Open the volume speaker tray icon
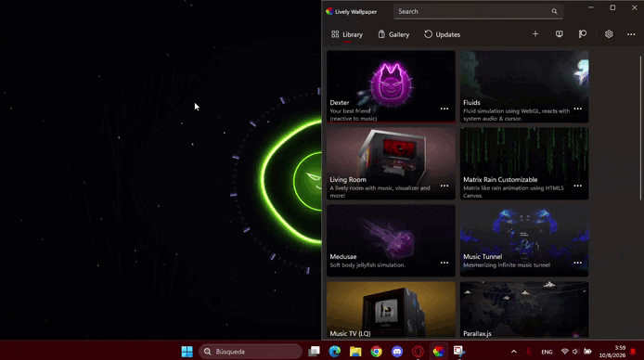Screen dimensions: 644x360 click(575, 352)
